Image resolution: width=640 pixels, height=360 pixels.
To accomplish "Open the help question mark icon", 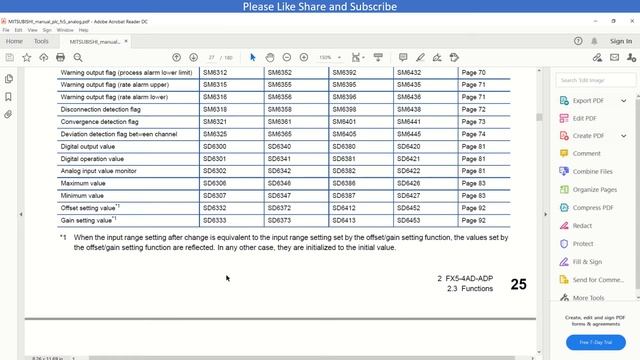I will click(578, 41).
